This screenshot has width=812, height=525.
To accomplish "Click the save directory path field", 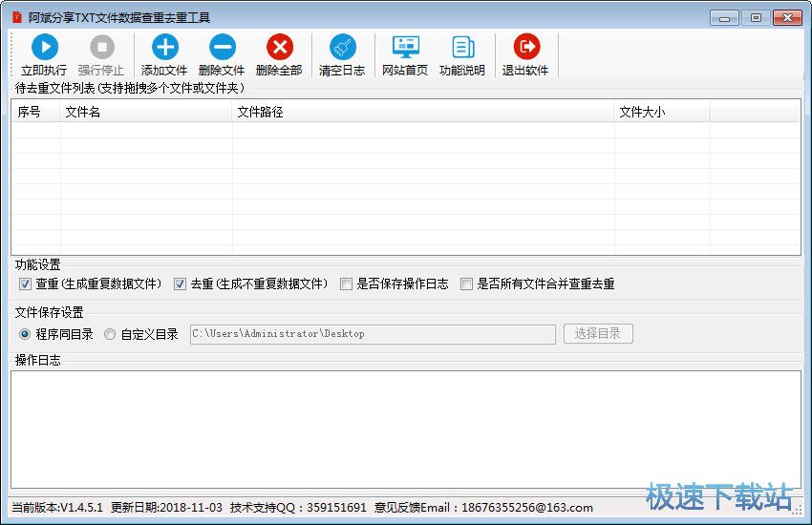I will (373, 334).
